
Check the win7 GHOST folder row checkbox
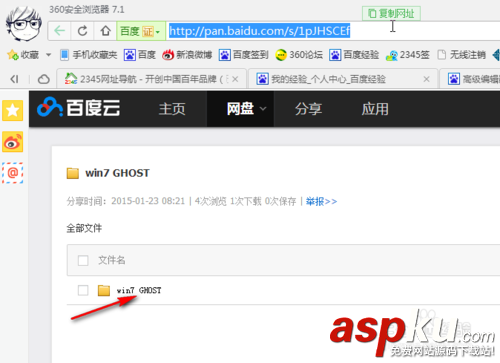pyautogui.click(x=83, y=290)
